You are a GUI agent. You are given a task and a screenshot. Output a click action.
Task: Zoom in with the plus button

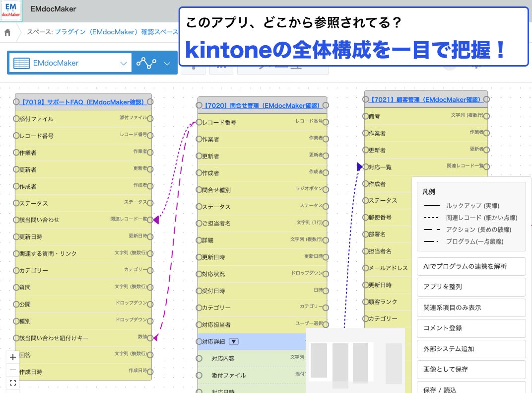coord(13,357)
